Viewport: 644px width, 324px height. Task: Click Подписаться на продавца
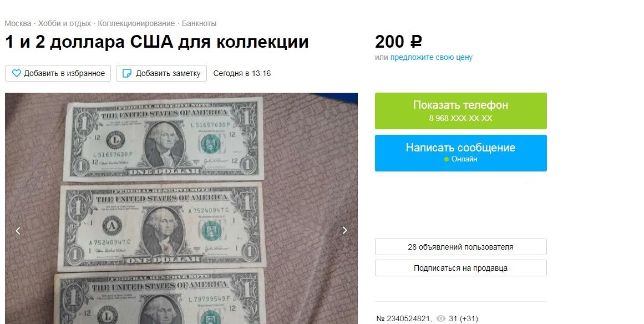click(461, 268)
